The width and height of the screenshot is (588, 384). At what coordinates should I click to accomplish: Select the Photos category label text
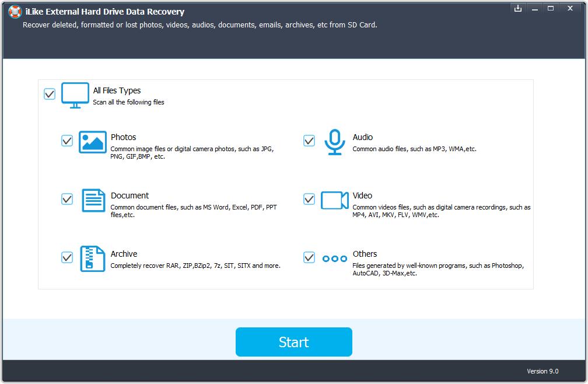tap(124, 137)
